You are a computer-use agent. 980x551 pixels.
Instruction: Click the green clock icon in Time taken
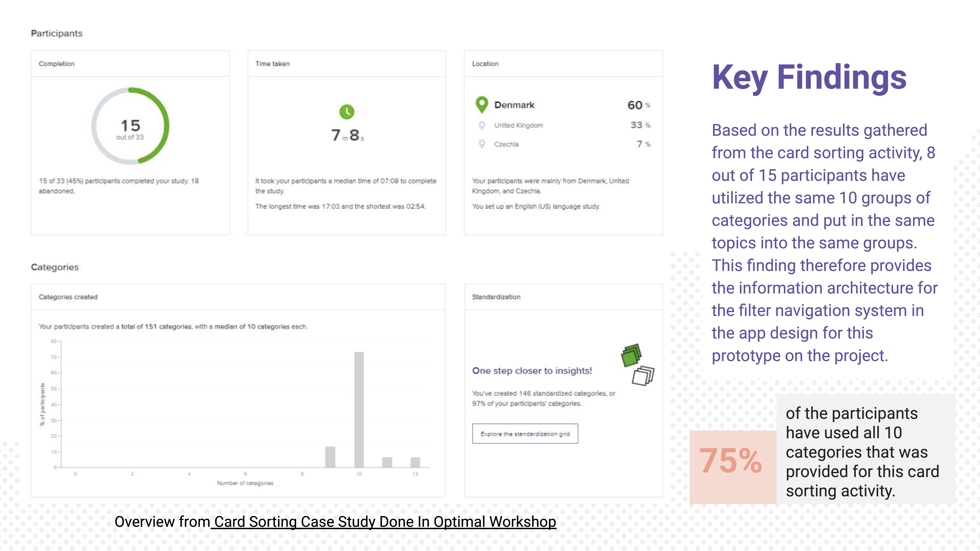coord(347,112)
